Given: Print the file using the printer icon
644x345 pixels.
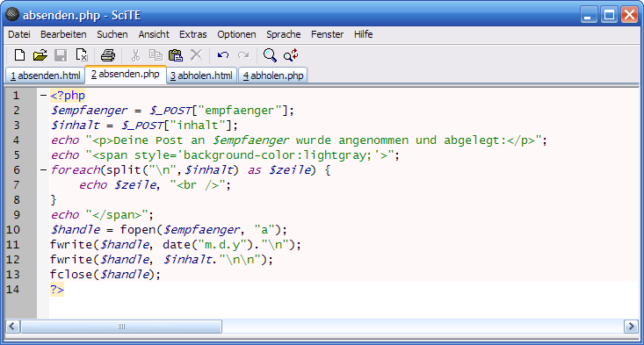Looking at the screenshot, I should pyautogui.click(x=108, y=55).
